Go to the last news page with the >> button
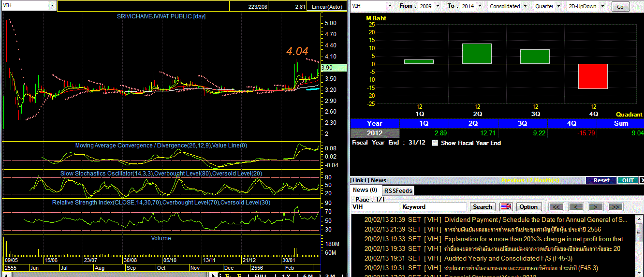This screenshot has height=277, width=644. click(x=615, y=207)
